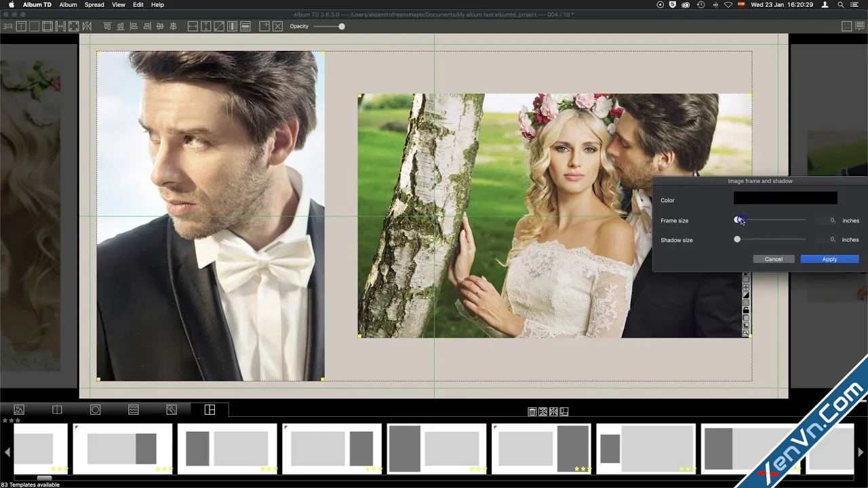The height and width of the screenshot is (488, 868).
Task: Click the mirror template icon above templates strip
Action: point(553,411)
